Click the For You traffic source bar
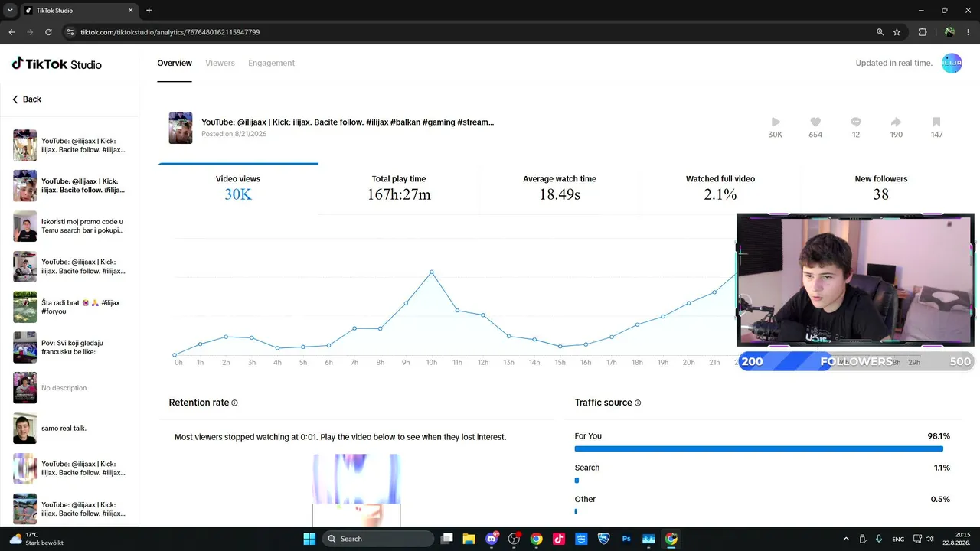980x551 pixels. coord(759,449)
